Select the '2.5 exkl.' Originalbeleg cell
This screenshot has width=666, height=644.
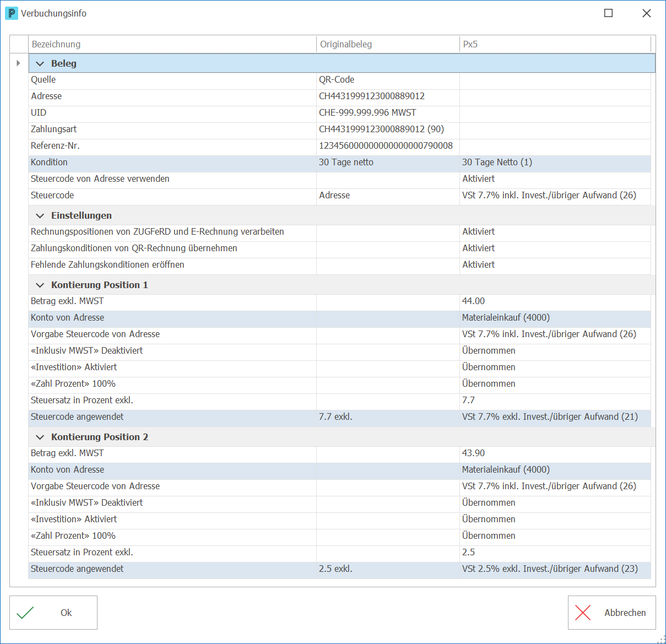click(x=388, y=569)
